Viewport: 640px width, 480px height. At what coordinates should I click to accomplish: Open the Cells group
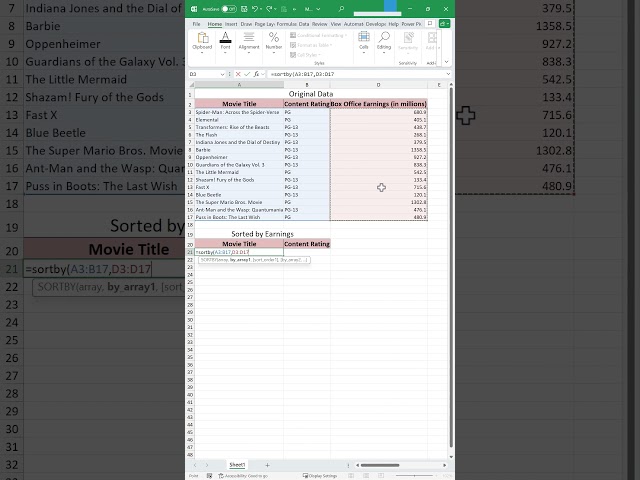[363, 42]
